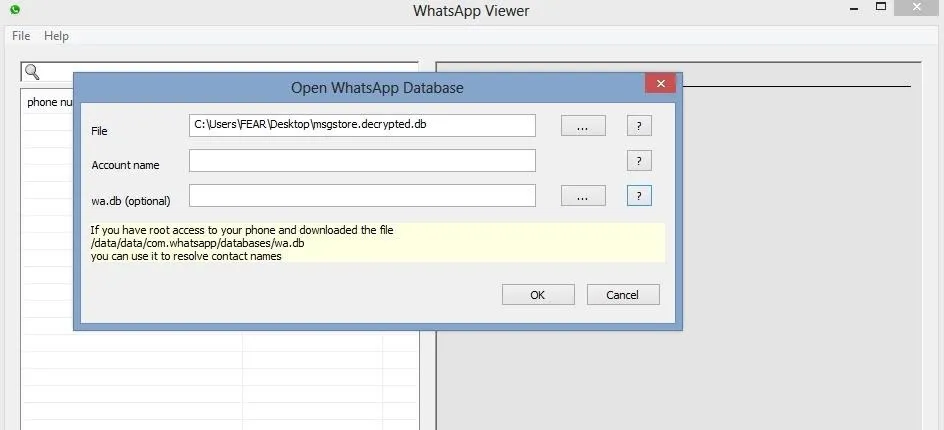Click the File path input field
This screenshot has width=944, height=430.
pyautogui.click(x=362, y=125)
